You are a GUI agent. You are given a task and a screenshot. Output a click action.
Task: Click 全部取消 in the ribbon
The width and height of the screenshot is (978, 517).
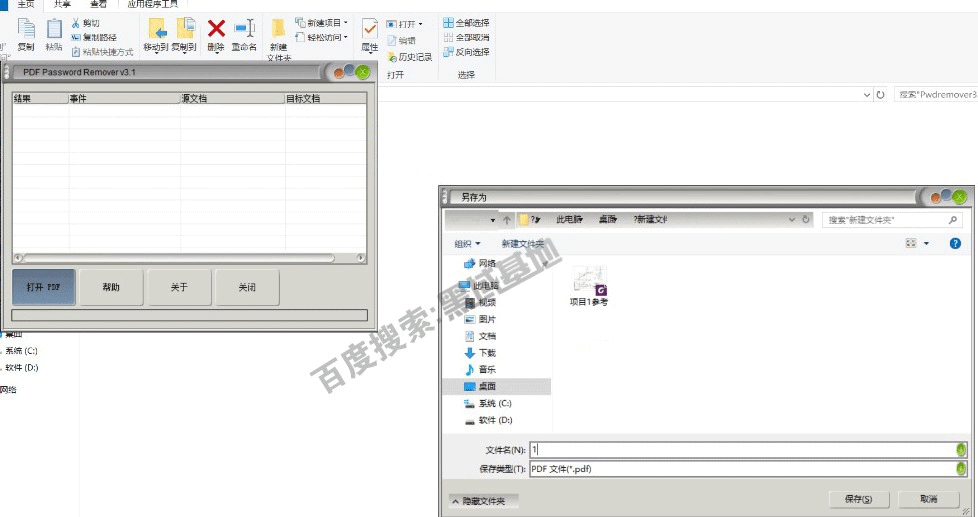pos(466,37)
